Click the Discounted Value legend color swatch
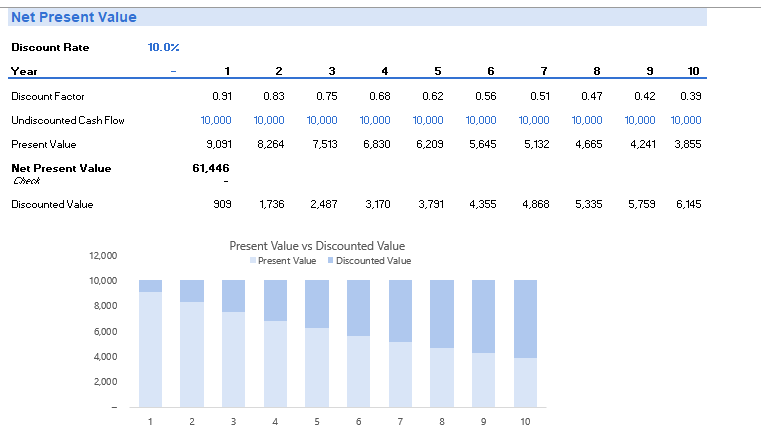The image size is (761, 435). pos(330,261)
